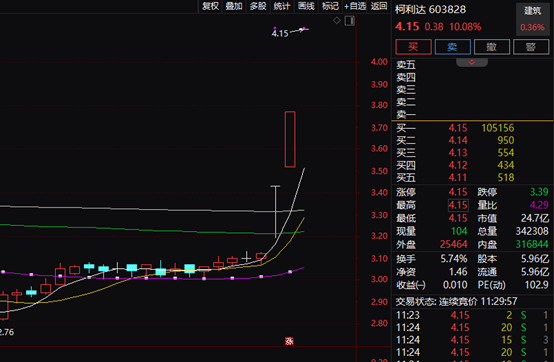The image size is (554, 362).
Task: Select the 多股 multi-stock view
Action: [258, 6]
